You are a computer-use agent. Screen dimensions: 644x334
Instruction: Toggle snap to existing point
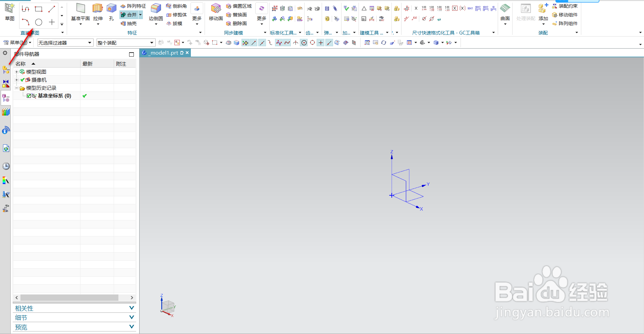pyautogui.click(x=321, y=43)
